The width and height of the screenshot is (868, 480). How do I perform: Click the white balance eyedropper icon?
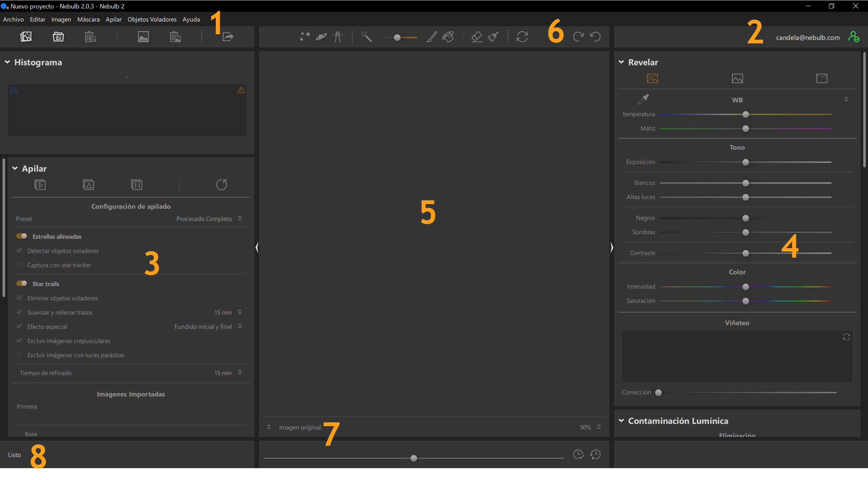click(x=643, y=99)
